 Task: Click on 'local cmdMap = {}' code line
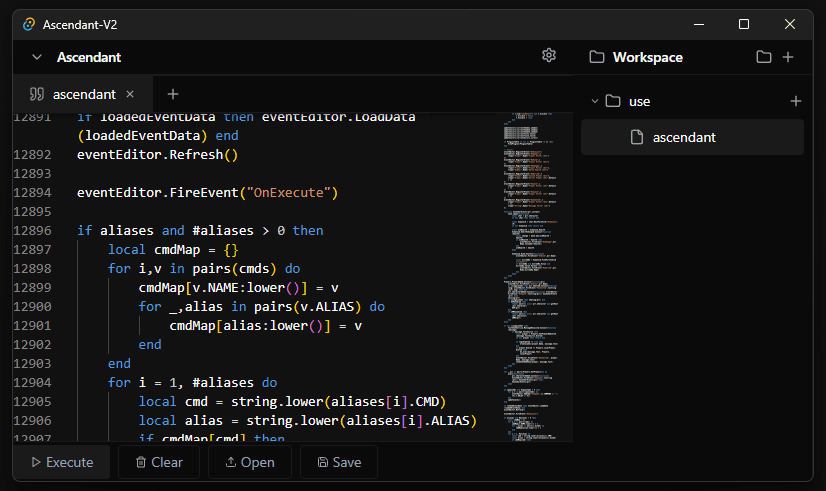[x=173, y=250]
